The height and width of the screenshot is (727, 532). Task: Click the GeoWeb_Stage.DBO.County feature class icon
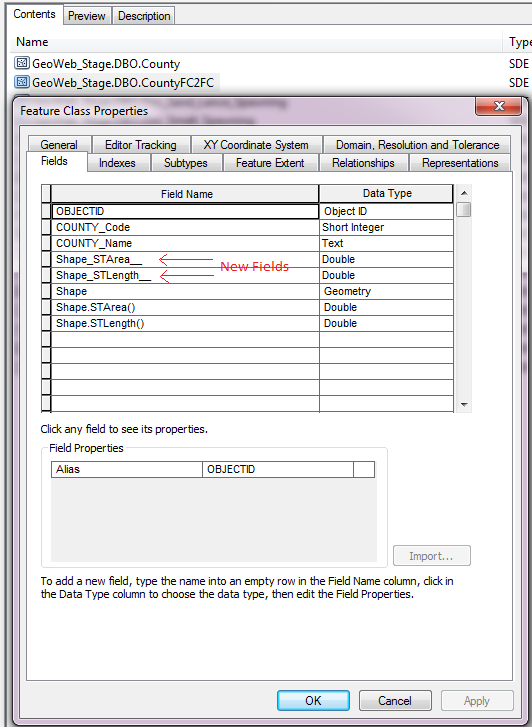(x=21, y=63)
